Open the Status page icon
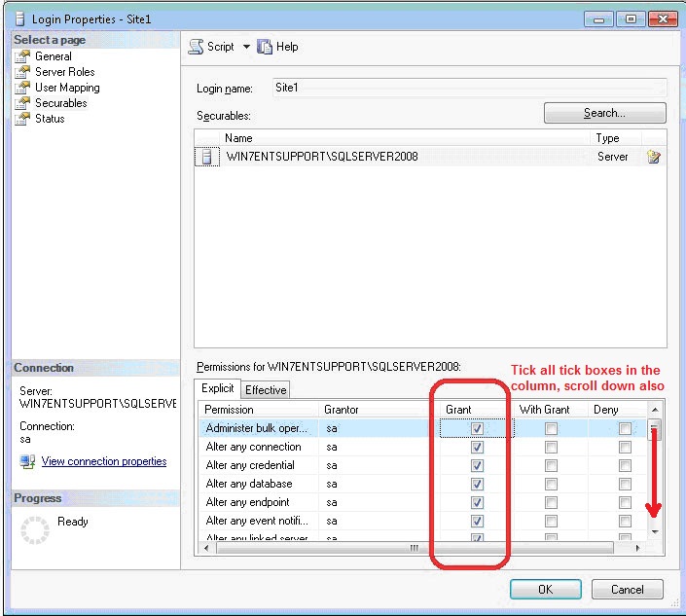This screenshot has width=686, height=616. [22, 119]
